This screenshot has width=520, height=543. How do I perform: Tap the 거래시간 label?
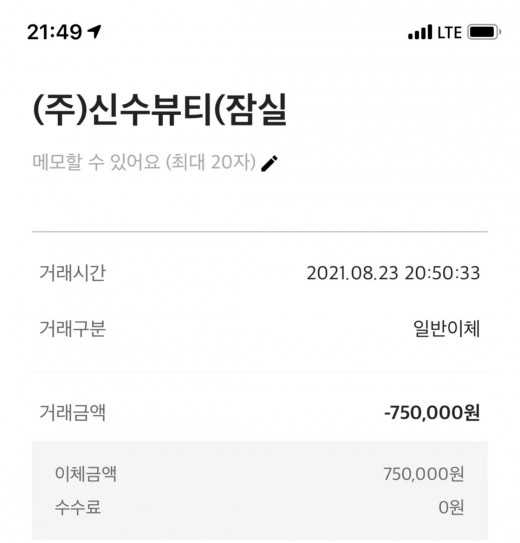tap(72, 273)
